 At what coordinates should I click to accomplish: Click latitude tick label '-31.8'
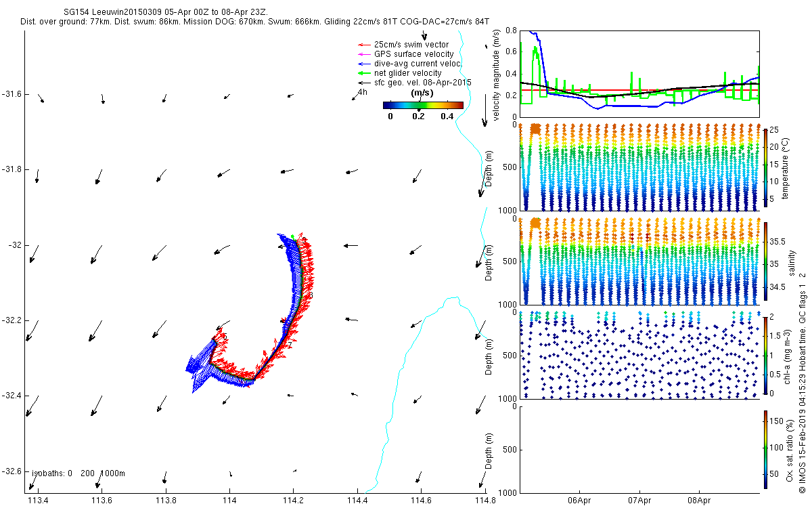pos(12,169)
